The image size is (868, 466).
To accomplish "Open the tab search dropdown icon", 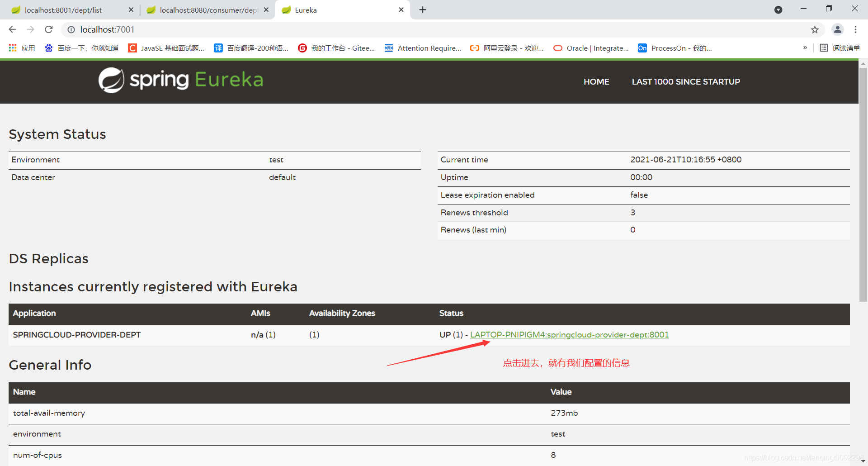I will click(778, 10).
